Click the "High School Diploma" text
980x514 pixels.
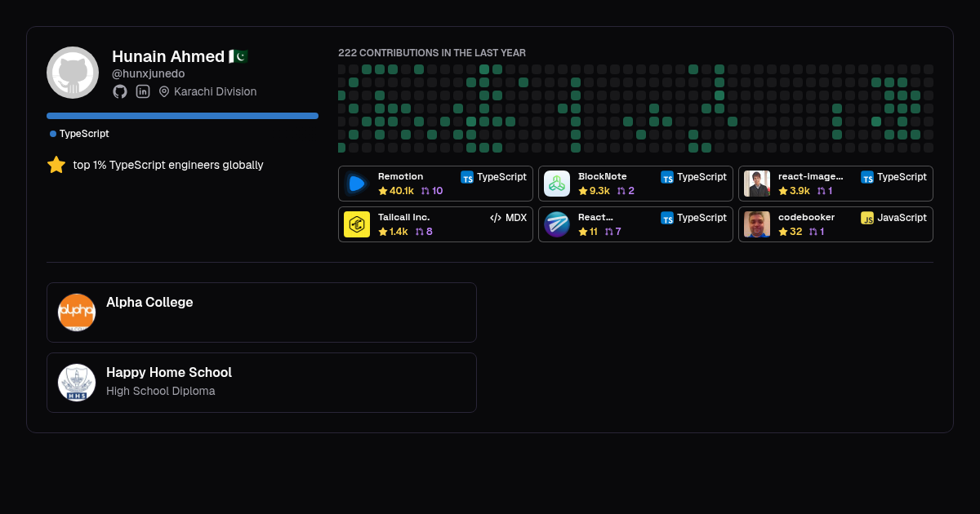click(161, 391)
